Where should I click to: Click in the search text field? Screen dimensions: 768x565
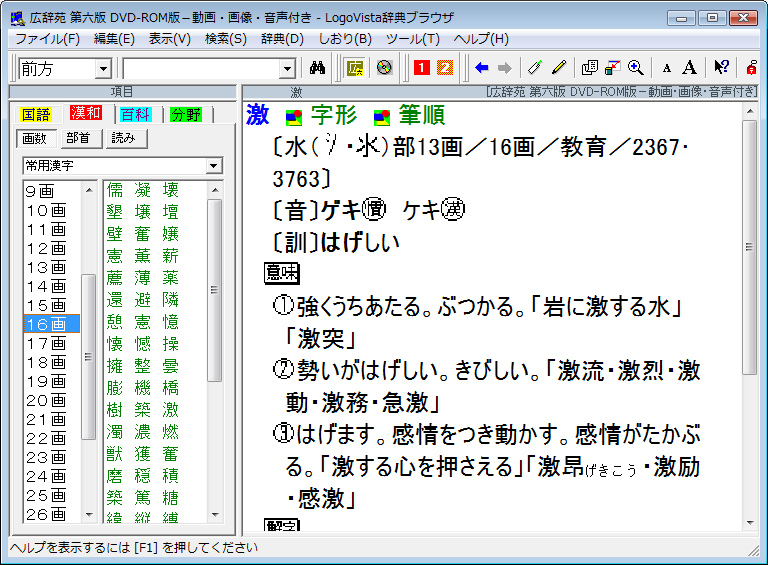tap(202, 69)
